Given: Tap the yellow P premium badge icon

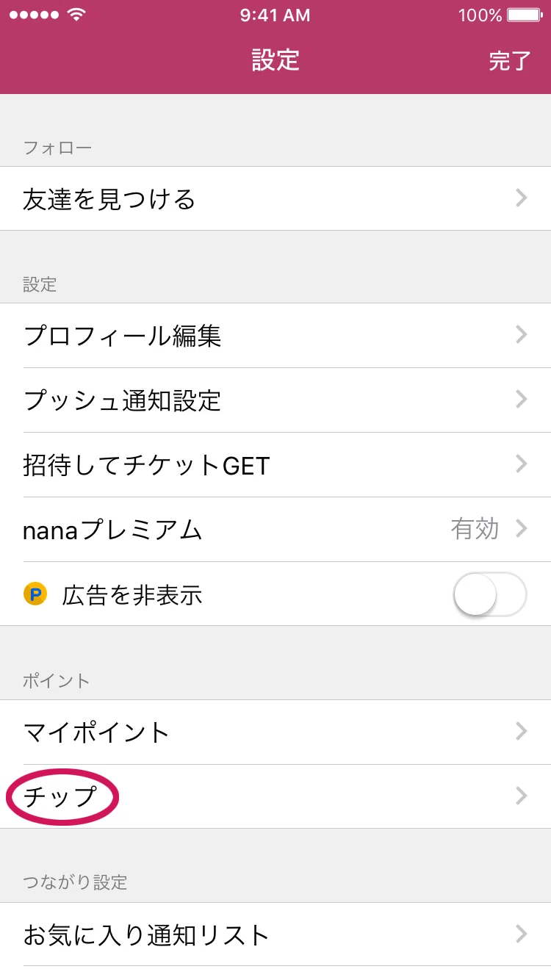Looking at the screenshot, I should pos(35,594).
